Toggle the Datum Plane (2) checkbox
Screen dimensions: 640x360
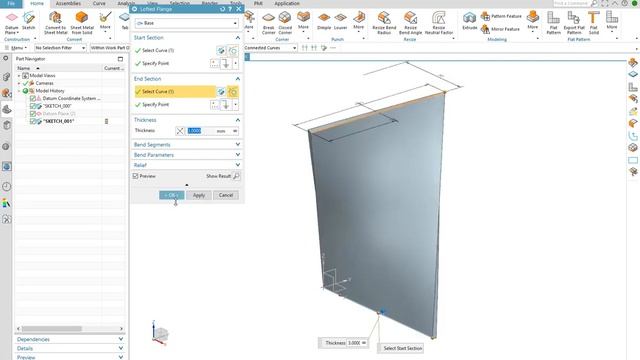point(33,113)
